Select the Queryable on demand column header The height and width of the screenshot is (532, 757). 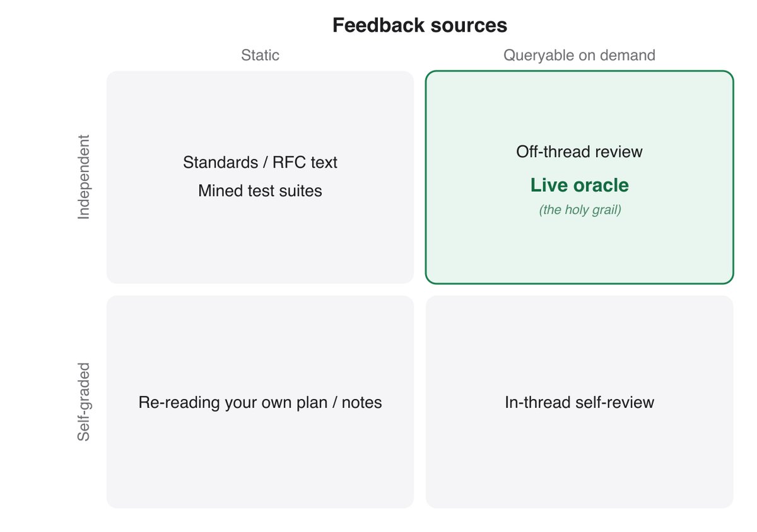click(x=579, y=55)
